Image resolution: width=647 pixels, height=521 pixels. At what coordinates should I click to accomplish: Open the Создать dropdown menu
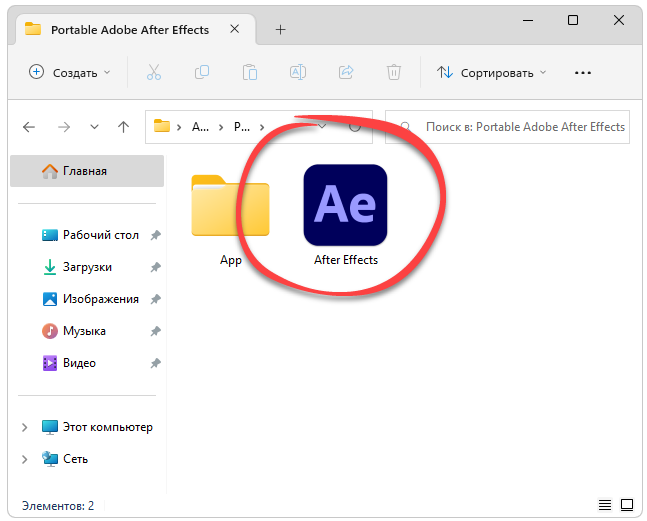[69, 72]
